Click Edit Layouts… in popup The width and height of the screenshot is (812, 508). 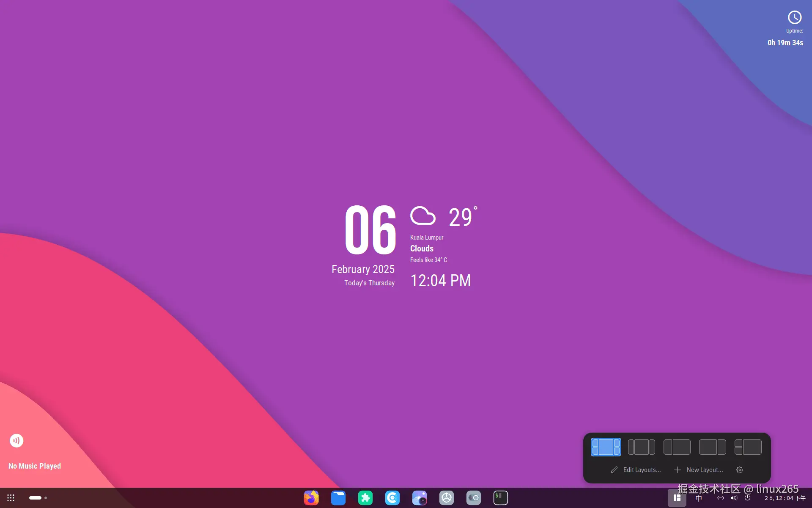[x=636, y=470]
